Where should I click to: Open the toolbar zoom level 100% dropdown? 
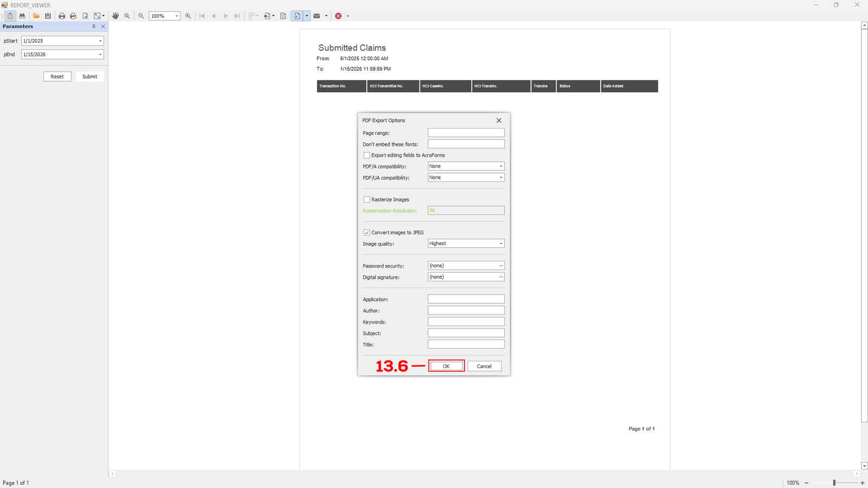(176, 16)
